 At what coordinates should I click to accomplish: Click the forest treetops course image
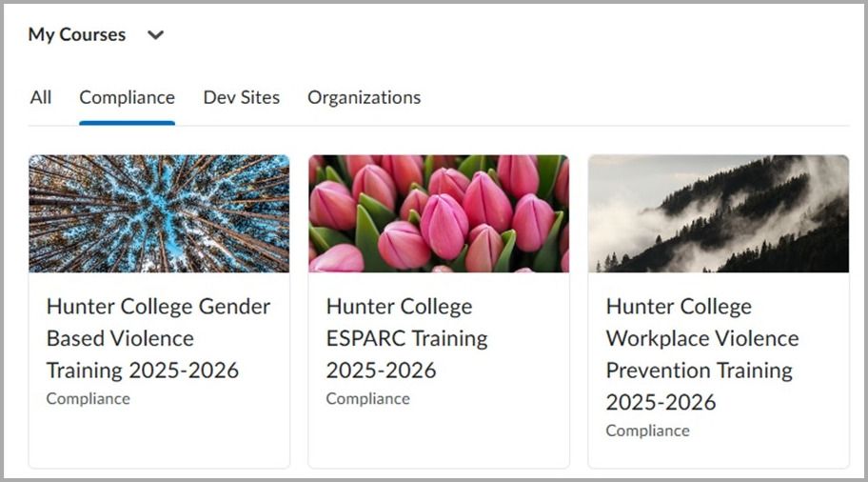(x=159, y=213)
